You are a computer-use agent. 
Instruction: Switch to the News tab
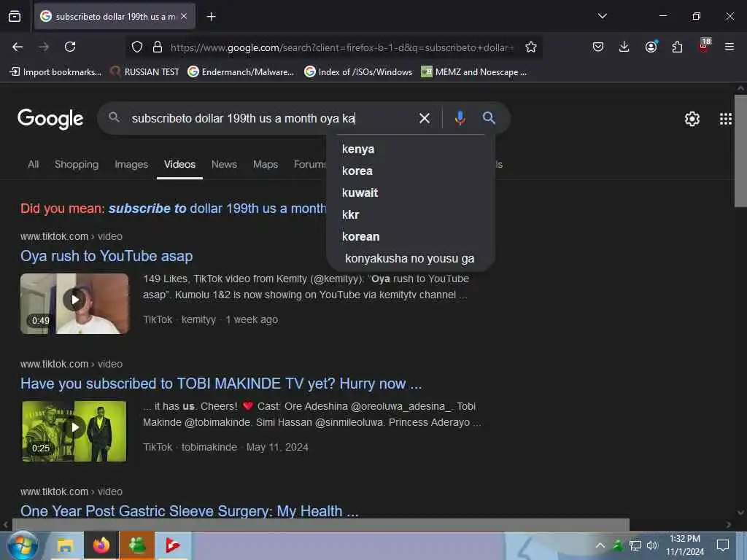pyautogui.click(x=224, y=164)
